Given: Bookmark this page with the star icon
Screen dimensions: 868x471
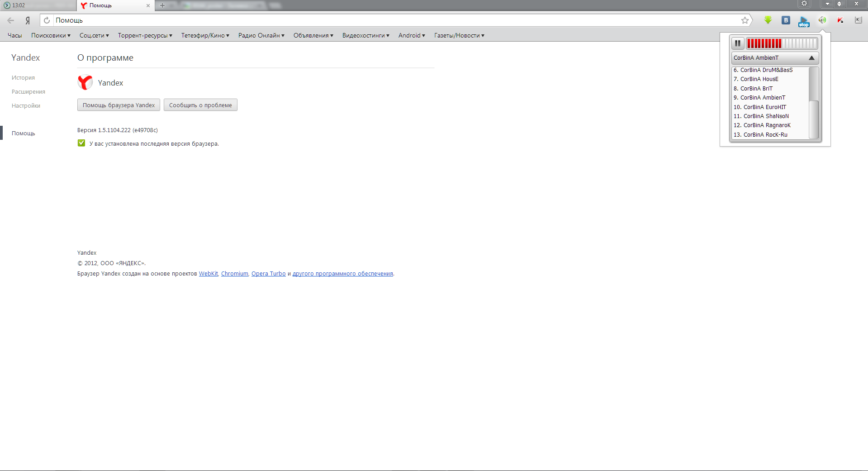Looking at the screenshot, I should 745,20.
